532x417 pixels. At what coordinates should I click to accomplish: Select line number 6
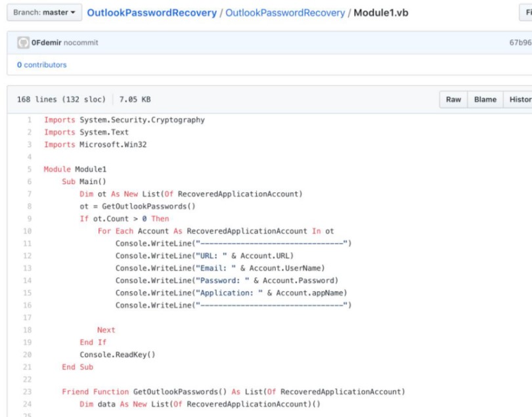click(x=30, y=181)
